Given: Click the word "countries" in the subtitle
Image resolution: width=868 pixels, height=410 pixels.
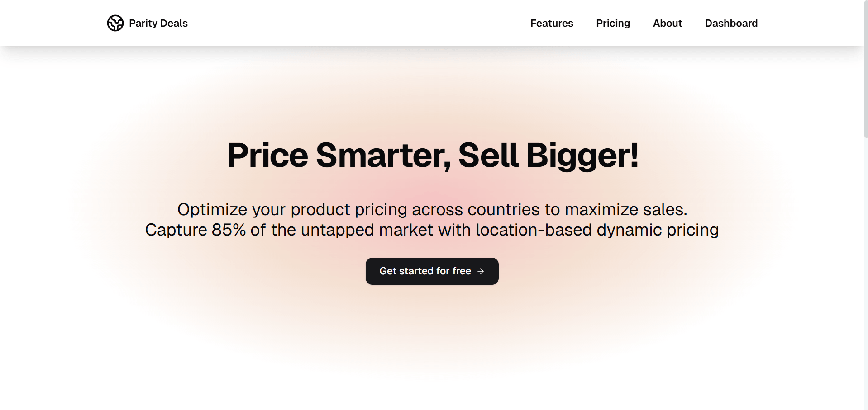Looking at the screenshot, I should point(503,210).
